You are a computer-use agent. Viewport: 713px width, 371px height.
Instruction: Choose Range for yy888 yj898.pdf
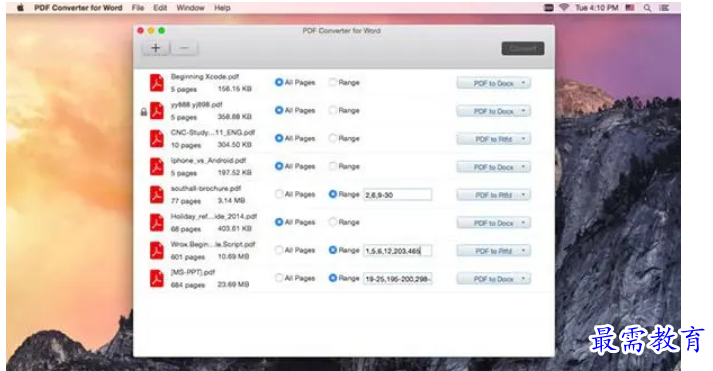point(333,110)
